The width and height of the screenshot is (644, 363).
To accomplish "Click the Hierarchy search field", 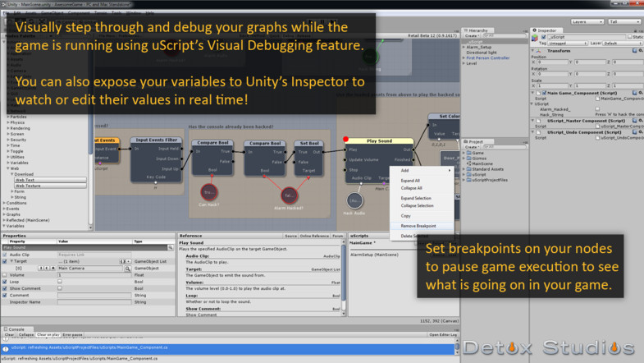I will 505,36.
